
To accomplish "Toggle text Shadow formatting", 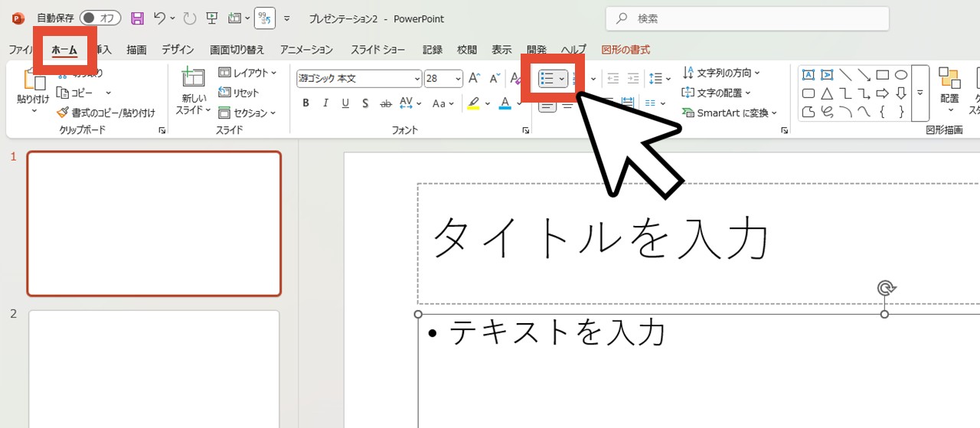I will [365, 103].
